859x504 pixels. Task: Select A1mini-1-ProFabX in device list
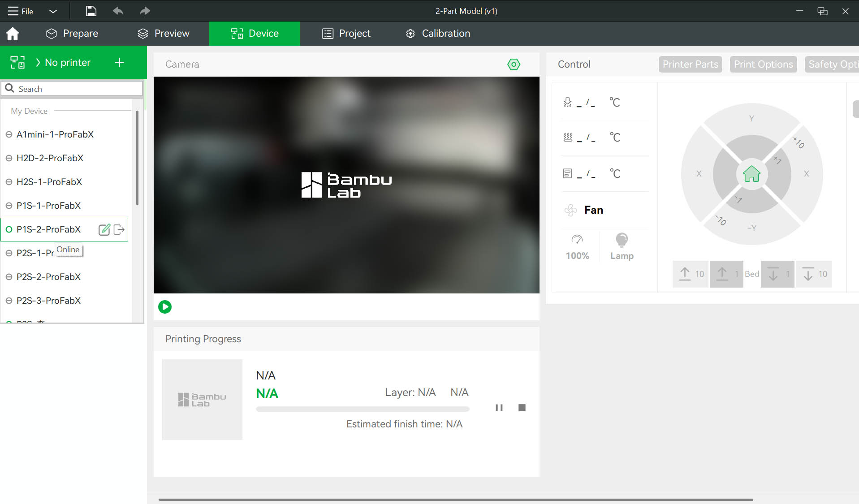(x=65, y=134)
